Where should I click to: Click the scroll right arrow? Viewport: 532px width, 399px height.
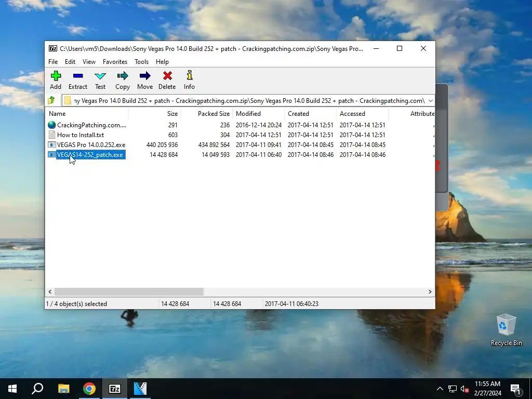click(430, 291)
